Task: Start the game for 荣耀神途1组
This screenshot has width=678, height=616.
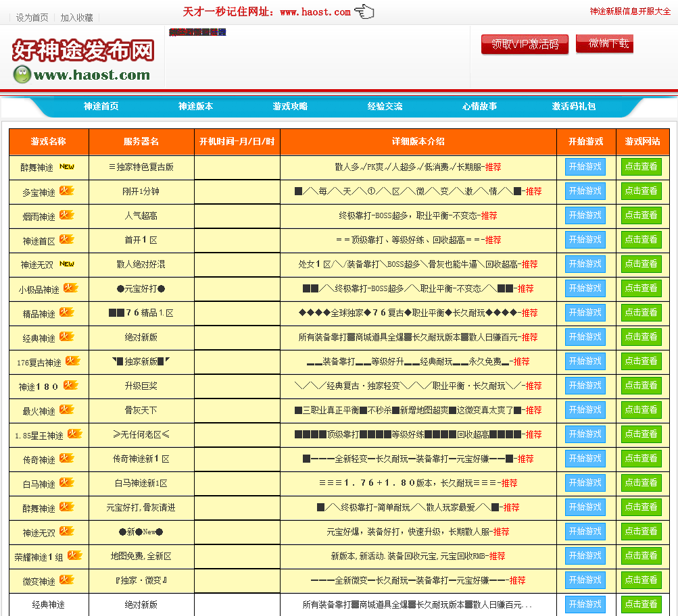Action: click(585, 555)
